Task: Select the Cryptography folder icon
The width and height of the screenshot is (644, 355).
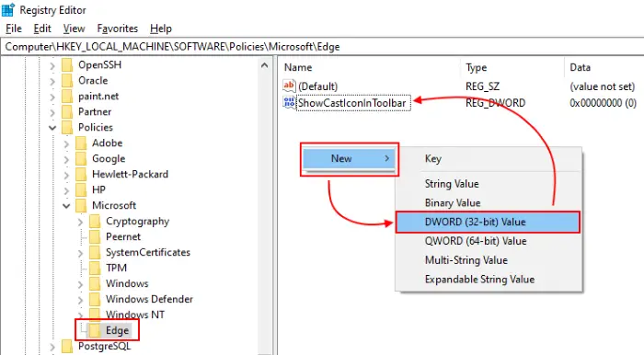Action: 95,222
